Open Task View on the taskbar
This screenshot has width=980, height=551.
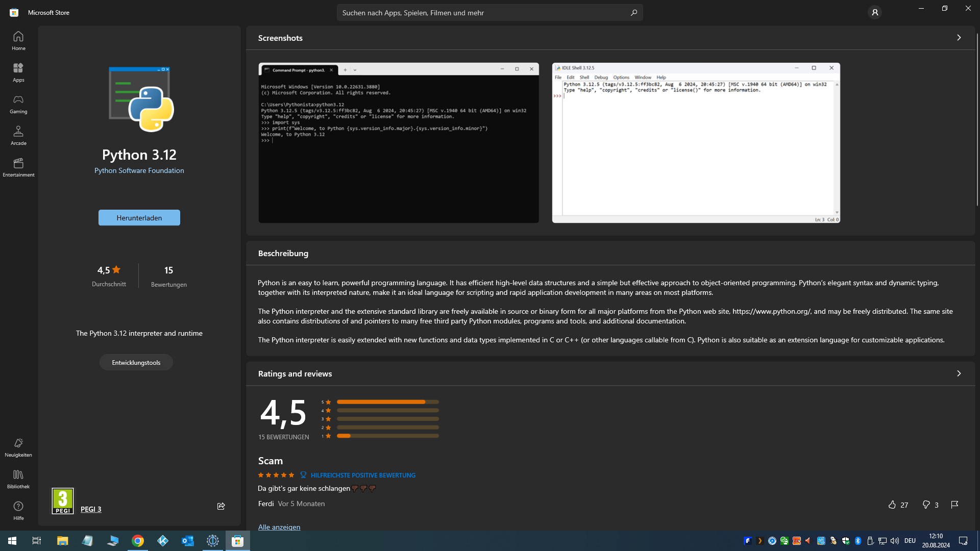pos(37,541)
